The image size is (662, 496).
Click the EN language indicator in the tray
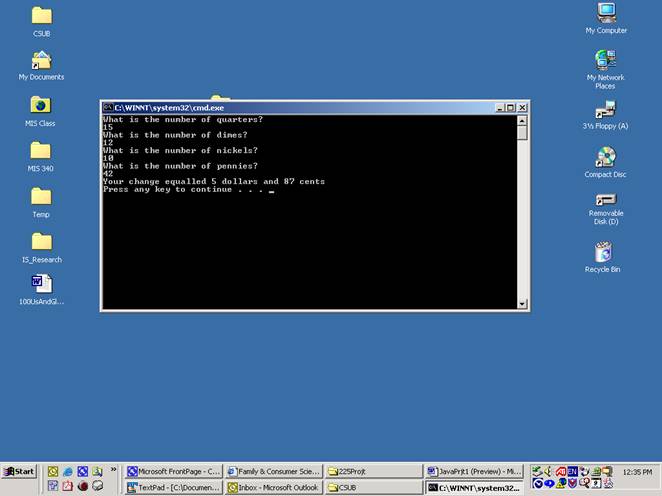(573, 471)
